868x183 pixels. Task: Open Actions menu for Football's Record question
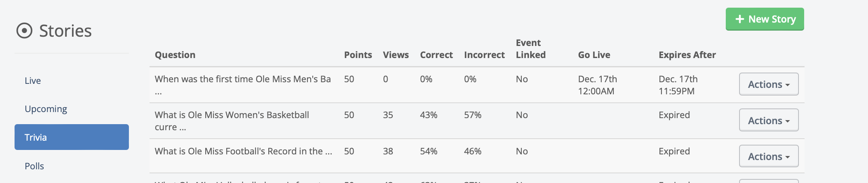pyautogui.click(x=769, y=156)
